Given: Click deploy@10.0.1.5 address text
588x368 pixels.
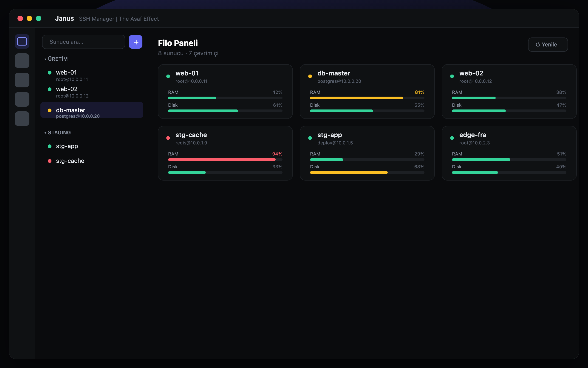Looking at the screenshot, I should 335,143.
